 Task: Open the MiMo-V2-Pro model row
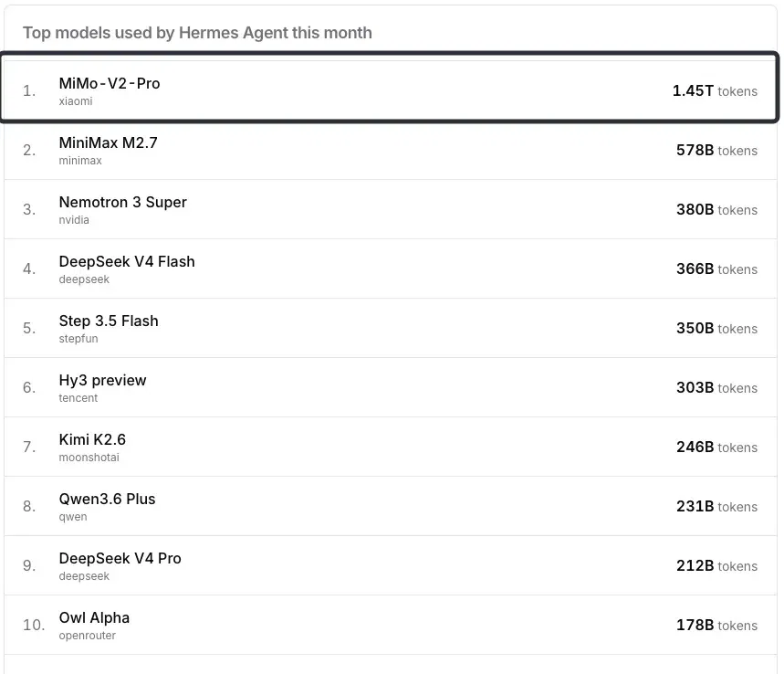point(390,87)
